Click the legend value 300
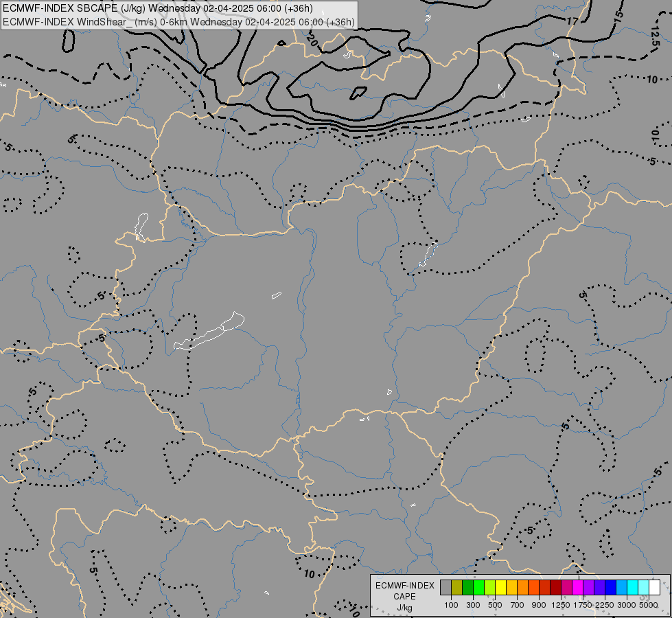Viewport: 672px width, 618px height. click(473, 605)
